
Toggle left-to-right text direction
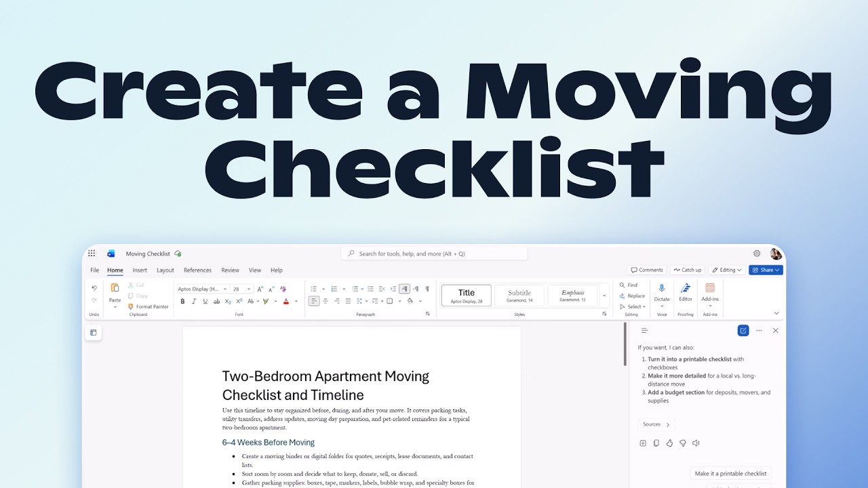(x=404, y=289)
